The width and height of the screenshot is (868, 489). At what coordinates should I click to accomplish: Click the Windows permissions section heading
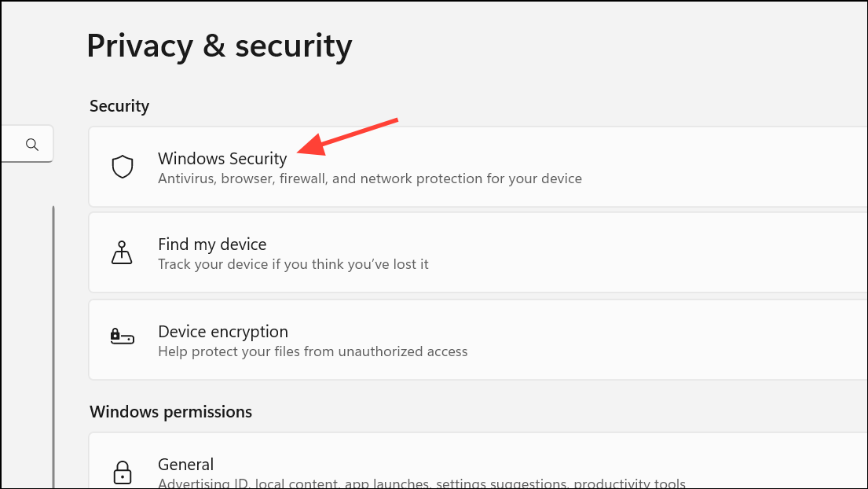click(x=170, y=411)
